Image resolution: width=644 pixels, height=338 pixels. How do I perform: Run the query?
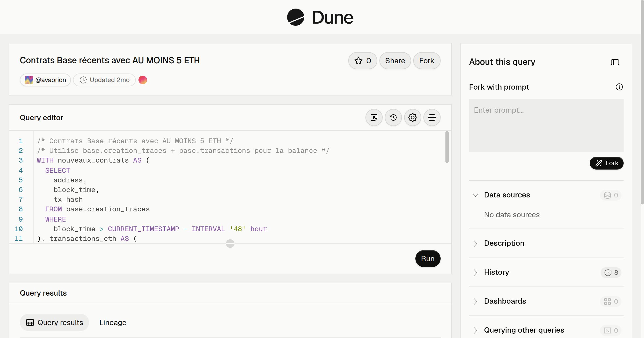coord(428,259)
